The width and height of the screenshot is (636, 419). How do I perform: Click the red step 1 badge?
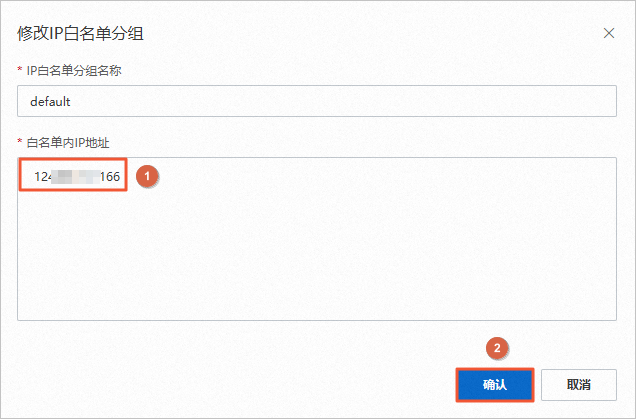pyautogui.click(x=148, y=176)
